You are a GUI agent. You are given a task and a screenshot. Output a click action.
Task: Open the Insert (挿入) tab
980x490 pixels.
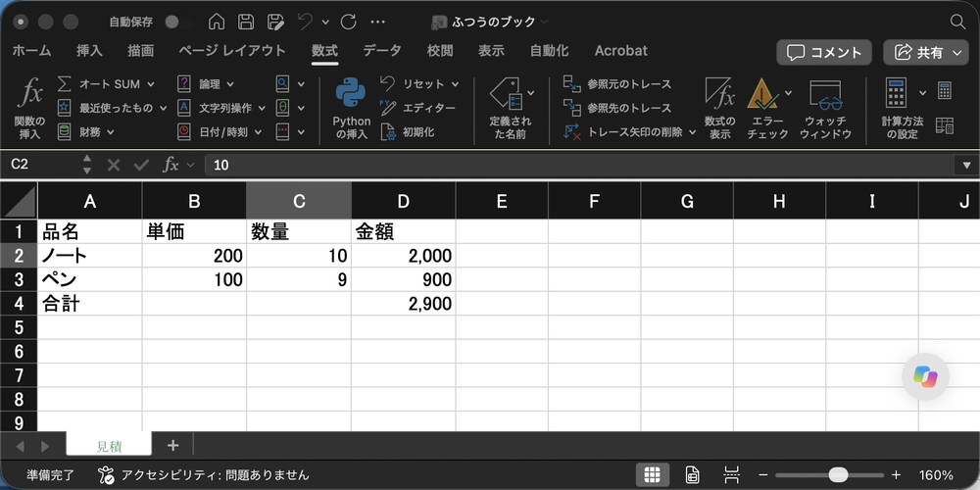(89, 51)
